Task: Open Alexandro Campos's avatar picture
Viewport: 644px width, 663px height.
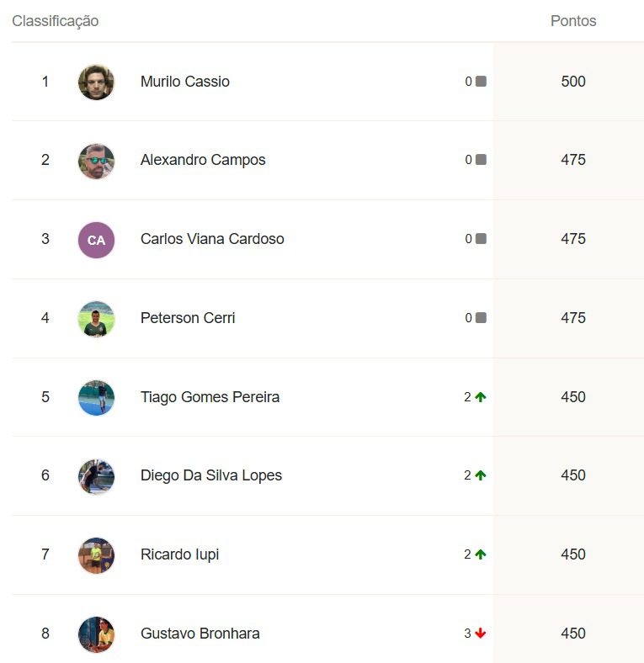Action: click(x=96, y=161)
